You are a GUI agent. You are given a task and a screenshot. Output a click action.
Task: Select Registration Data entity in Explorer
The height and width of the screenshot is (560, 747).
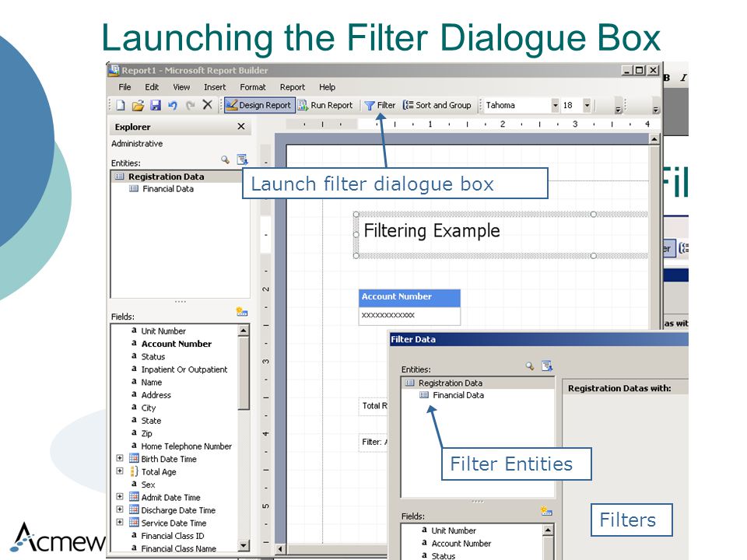(167, 177)
